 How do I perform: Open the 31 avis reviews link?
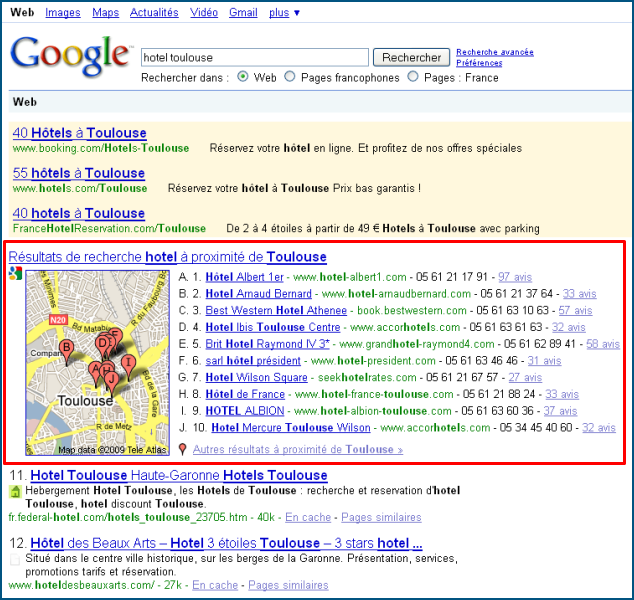(x=544, y=361)
